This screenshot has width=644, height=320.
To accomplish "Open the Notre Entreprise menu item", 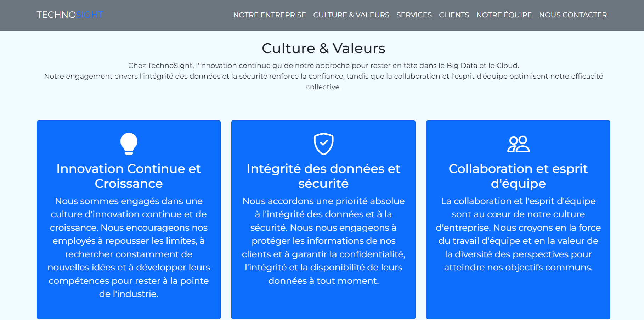I will click(x=269, y=15).
